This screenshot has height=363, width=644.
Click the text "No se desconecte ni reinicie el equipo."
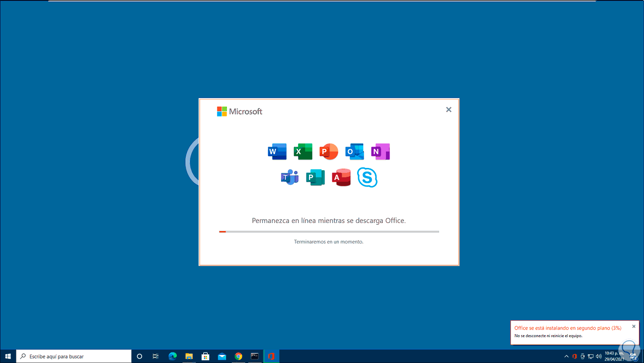pos(548,336)
